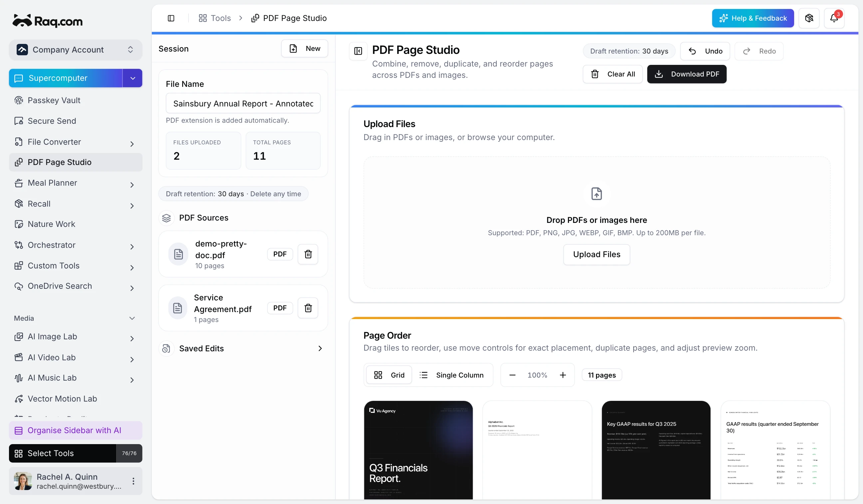Click the Raq.com logo
Viewport: 863px width, 504px height.
(48, 21)
